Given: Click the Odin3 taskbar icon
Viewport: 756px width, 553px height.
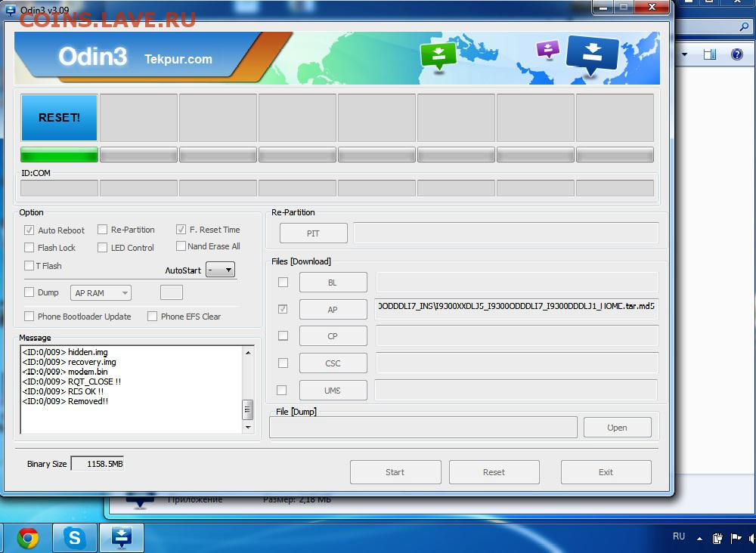Looking at the screenshot, I should 122,537.
